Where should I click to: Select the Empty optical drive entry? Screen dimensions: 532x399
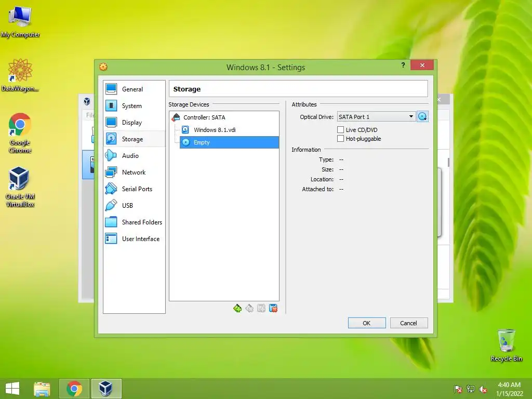point(229,142)
